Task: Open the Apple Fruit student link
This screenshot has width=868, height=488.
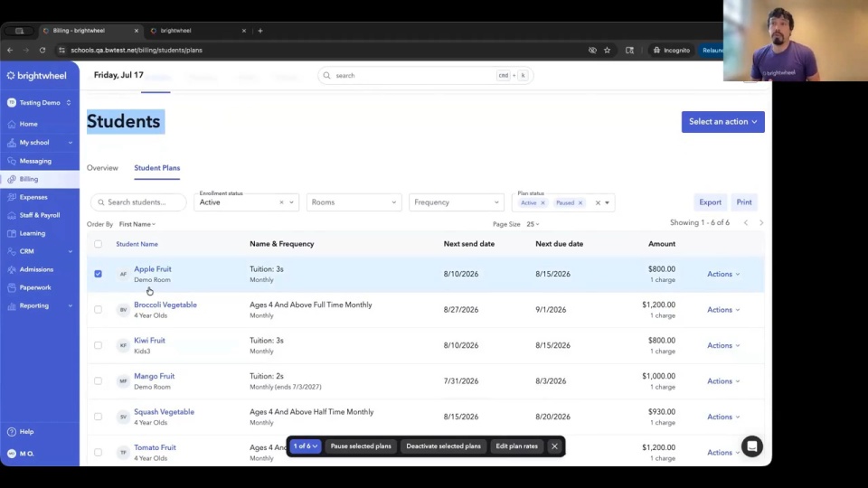Action: pos(152,269)
